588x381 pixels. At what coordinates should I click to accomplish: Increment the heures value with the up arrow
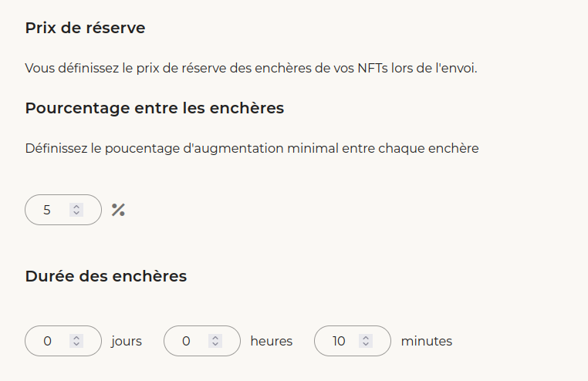point(215,338)
